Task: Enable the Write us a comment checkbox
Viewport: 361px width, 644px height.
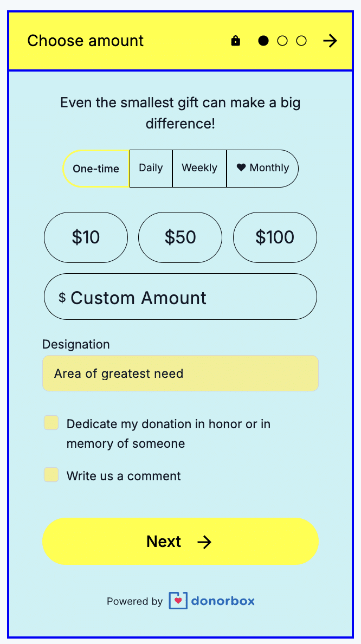Action: [51, 475]
